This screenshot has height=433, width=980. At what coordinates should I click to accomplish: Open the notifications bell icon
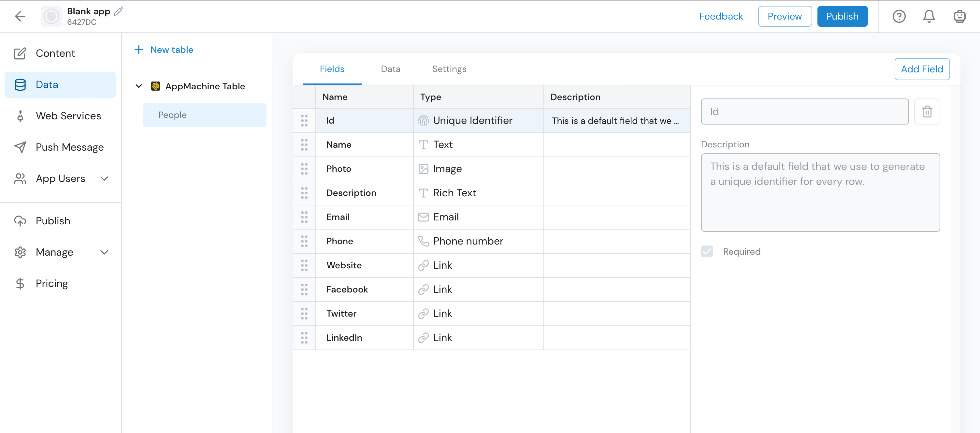click(x=929, y=16)
